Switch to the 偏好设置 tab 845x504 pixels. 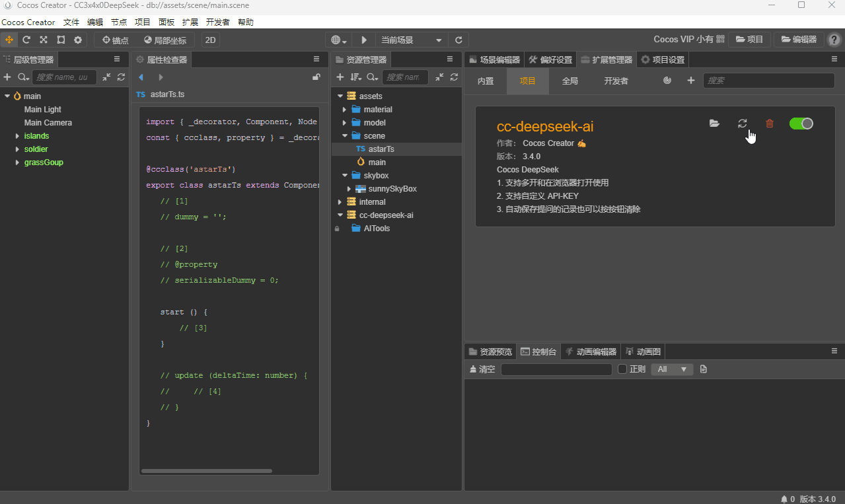point(550,59)
